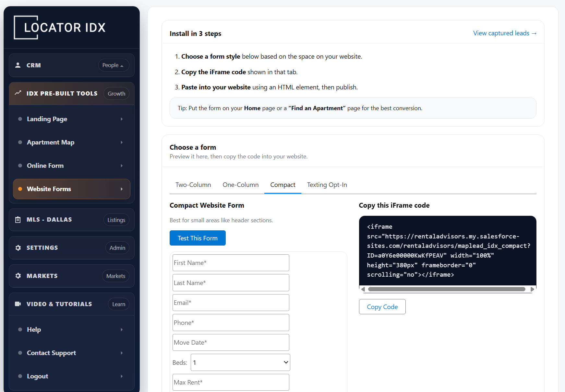Viewport: 565px width, 392px height.
Task: Click the left arrow of the code scrollbar
Action: (x=363, y=289)
